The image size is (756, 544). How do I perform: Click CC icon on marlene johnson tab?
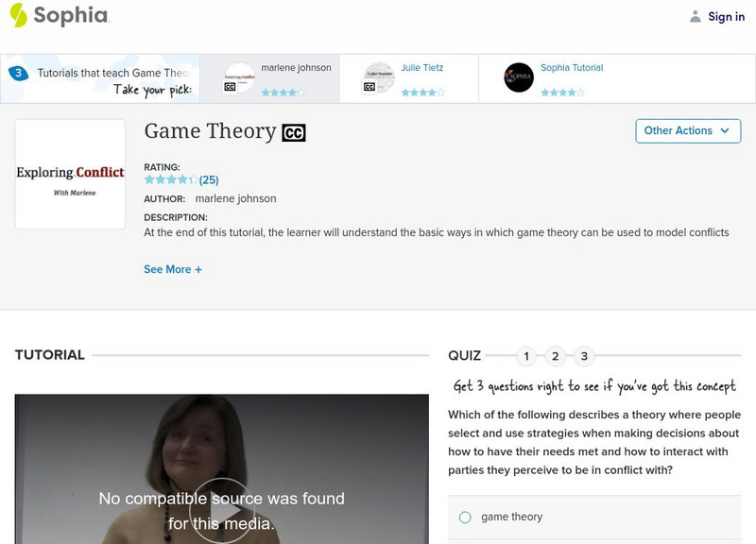pos(230,87)
